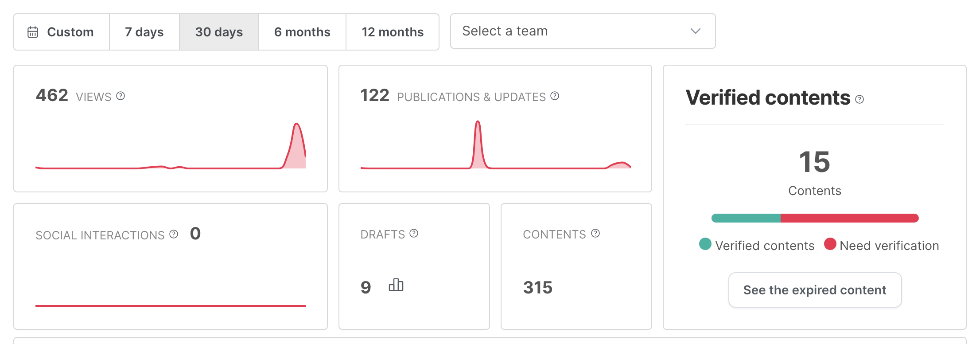Switch to the 6 months range
Image resolution: width=980 pixels, height=344 pixels.
coord(302,32)
